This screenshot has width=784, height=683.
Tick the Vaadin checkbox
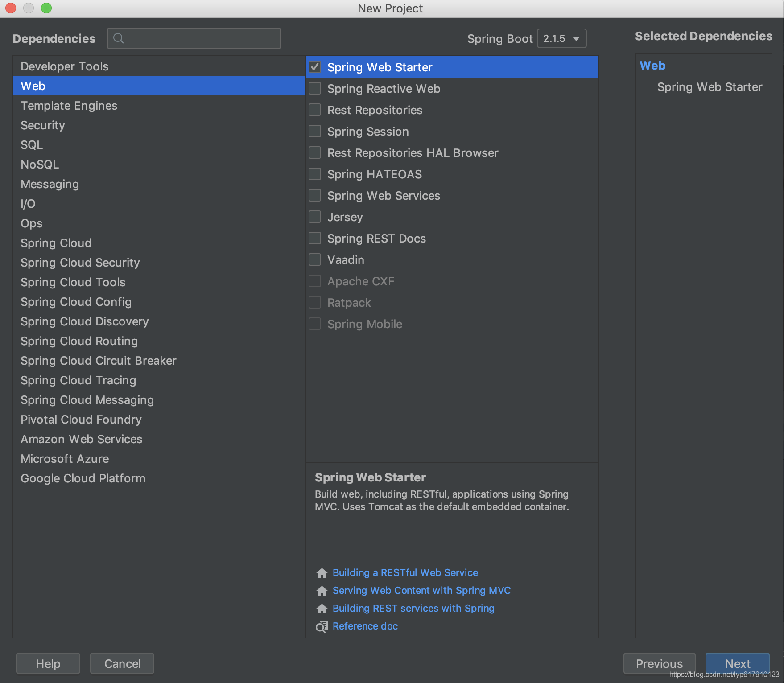pyautogui.click(x=315, y=259)
